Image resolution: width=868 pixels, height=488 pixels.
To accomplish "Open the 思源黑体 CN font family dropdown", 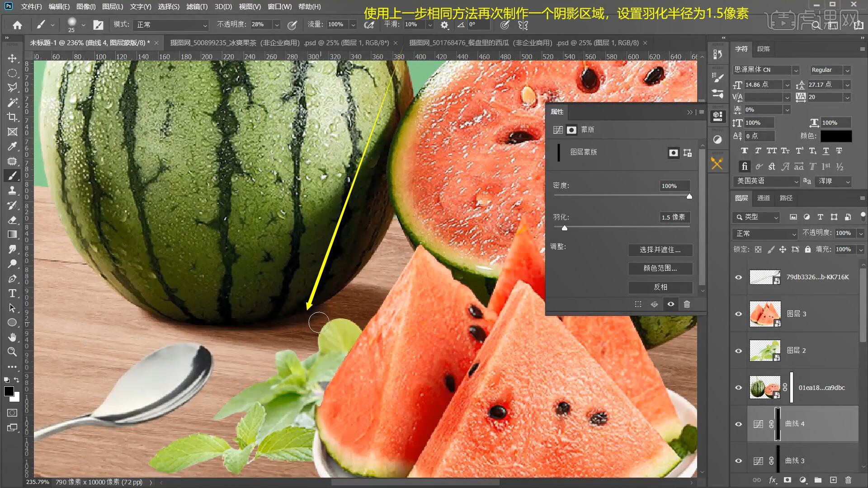I will tap(796, 70).
